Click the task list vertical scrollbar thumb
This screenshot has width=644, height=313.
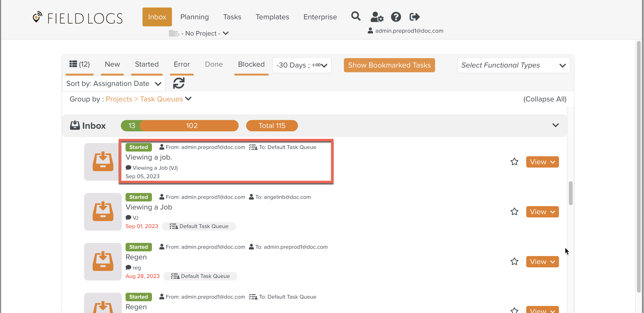571,193
